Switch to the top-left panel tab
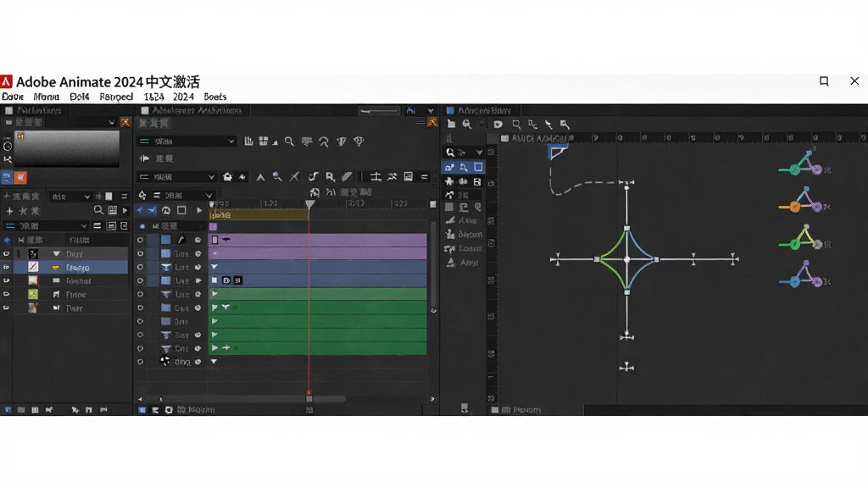This screenshot has height=488, width=868. (34, 111)
